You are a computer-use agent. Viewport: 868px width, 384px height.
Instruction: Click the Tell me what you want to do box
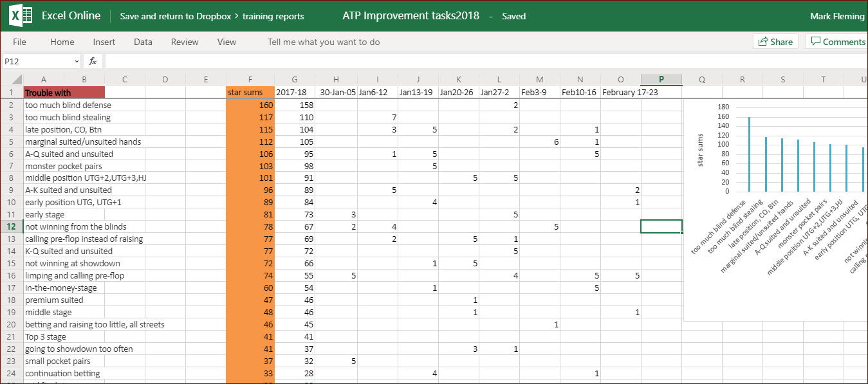pos(324,42)
